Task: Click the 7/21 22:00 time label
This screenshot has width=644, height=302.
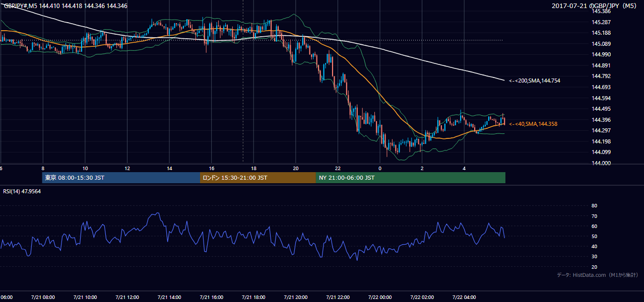Action: (338, 297)
